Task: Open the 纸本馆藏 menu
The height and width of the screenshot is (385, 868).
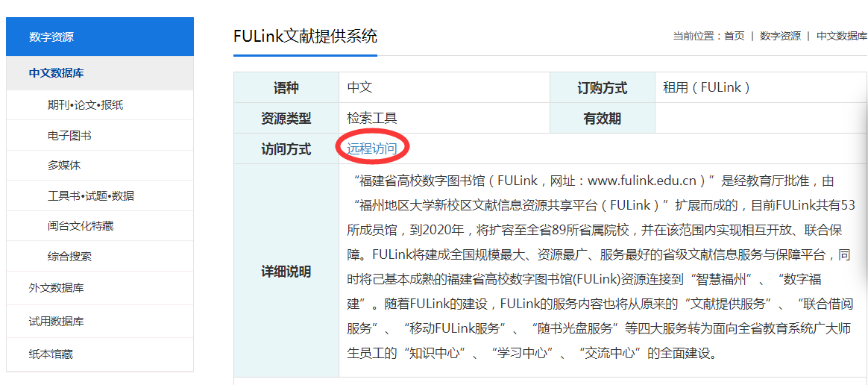Action: coord(51,354)
